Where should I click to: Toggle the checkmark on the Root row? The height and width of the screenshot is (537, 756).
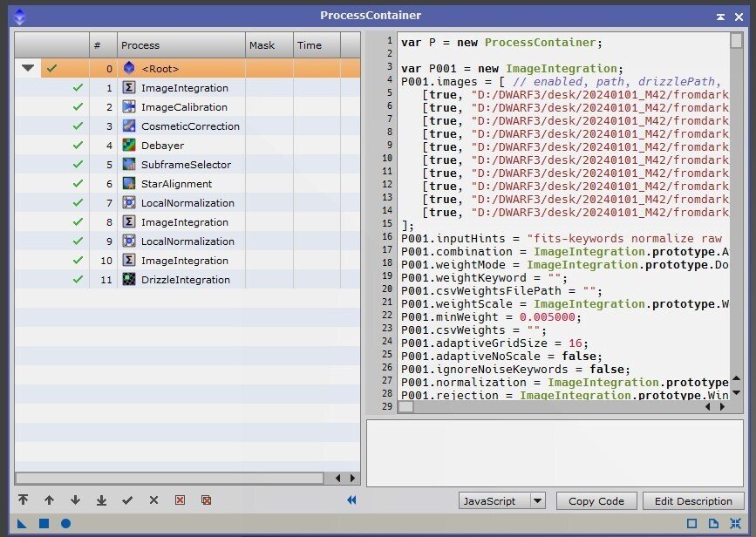51,69
